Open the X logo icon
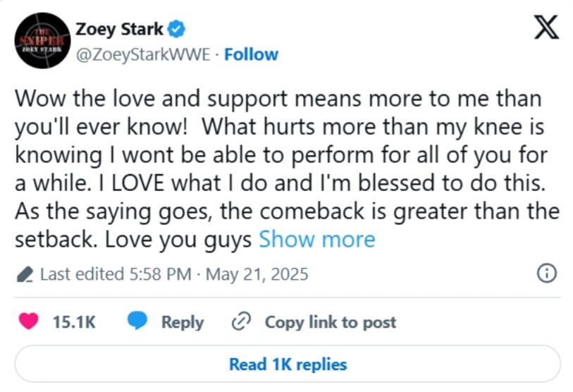The image size is (573, 392). coord(546,27)
